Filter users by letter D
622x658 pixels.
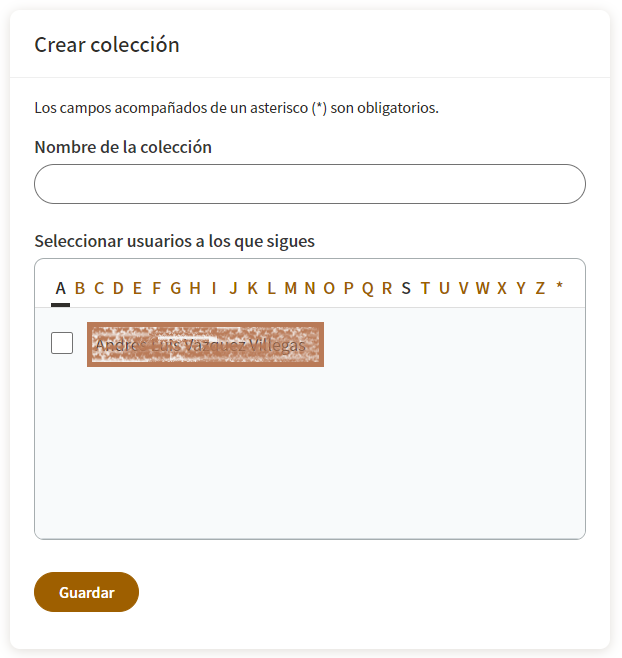[x=118, y=288]
